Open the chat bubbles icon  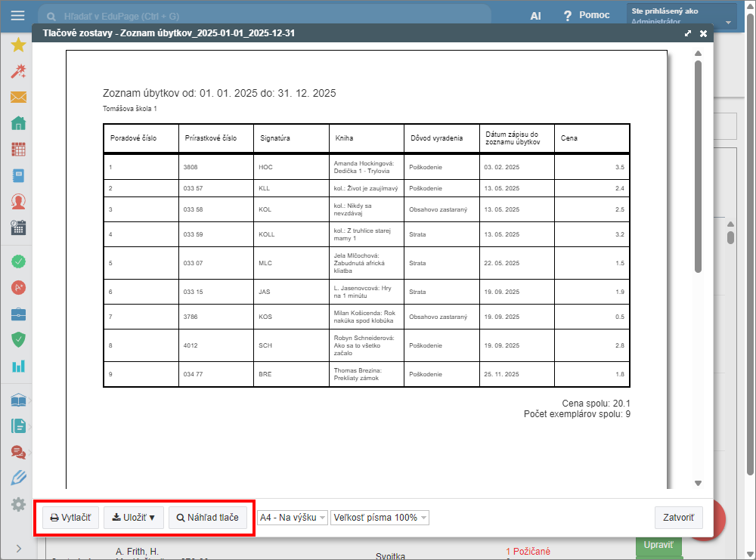pyautogui.click(x=18, y=452)
